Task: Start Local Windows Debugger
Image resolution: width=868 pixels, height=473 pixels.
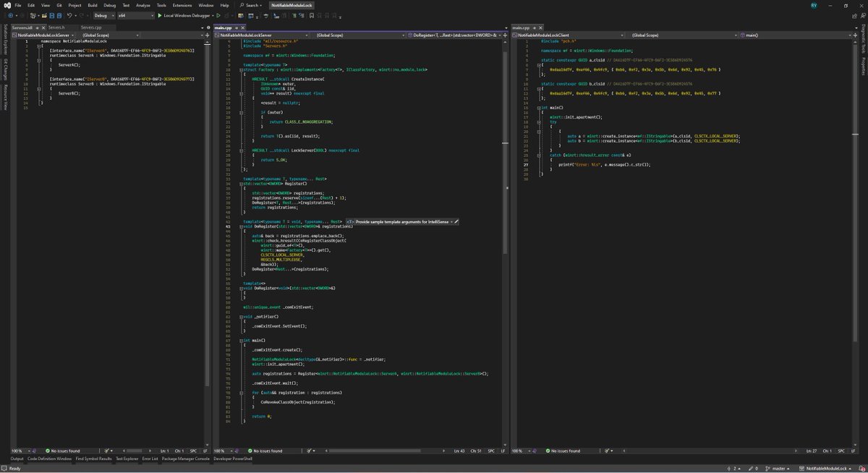Action: 185,15
